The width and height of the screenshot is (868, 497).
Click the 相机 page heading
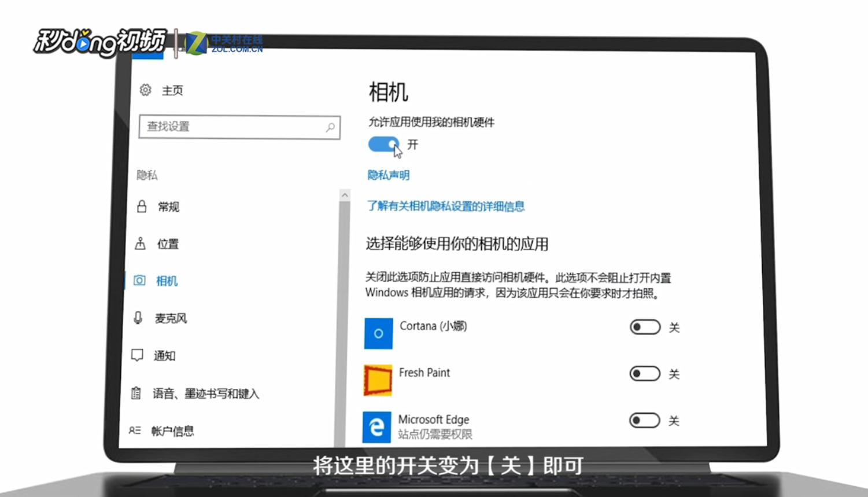pos(389,92)
